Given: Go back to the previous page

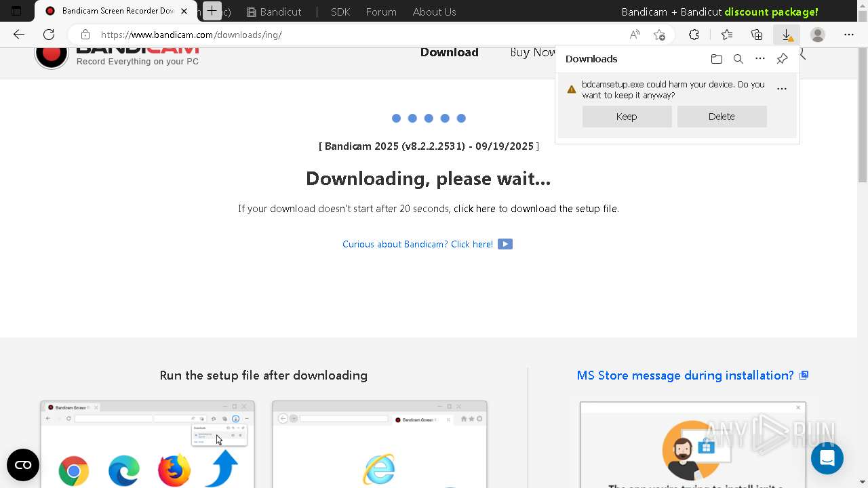Looking at the screenshot, I should 19,35.
